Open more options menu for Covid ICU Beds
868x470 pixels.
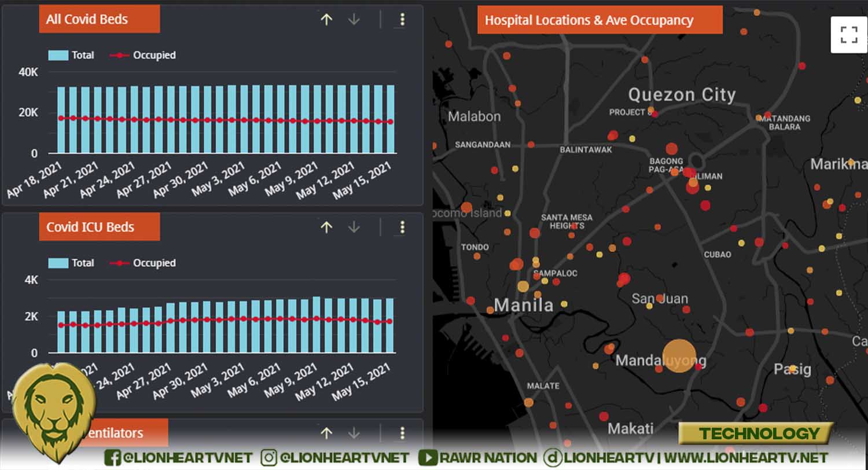coord(402,227)
